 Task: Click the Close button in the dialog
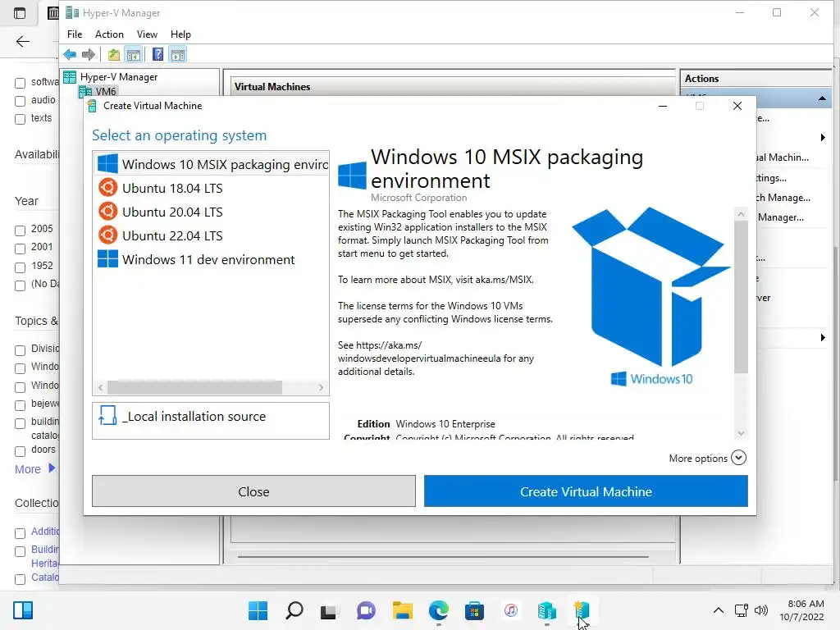[x=253, y=491]
